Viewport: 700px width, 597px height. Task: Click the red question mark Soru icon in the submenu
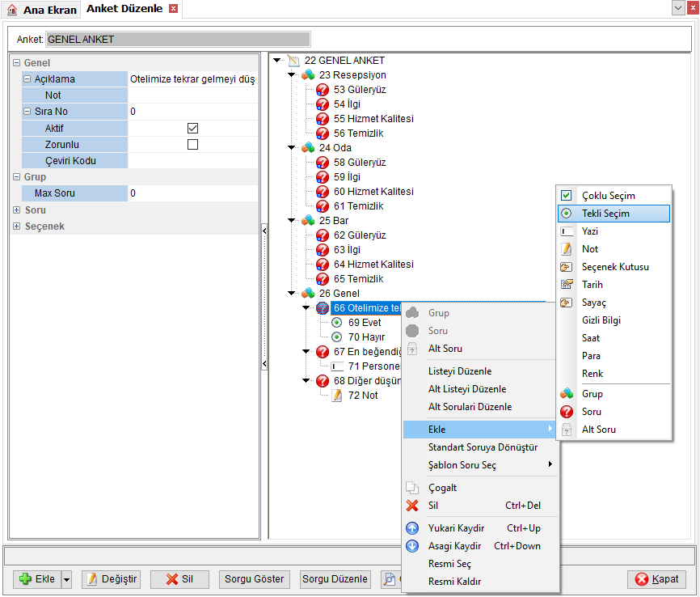pos(567,412)
